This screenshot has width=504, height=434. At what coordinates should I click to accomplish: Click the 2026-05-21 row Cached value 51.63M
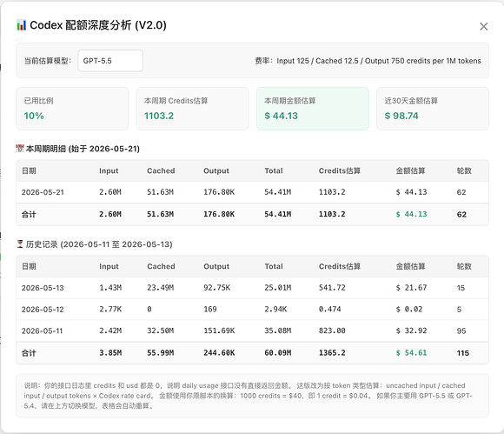point(161,192)
